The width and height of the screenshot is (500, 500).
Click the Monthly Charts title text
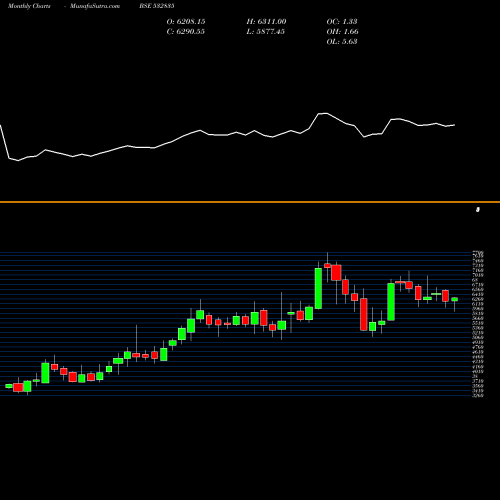(x=29, y=6)
